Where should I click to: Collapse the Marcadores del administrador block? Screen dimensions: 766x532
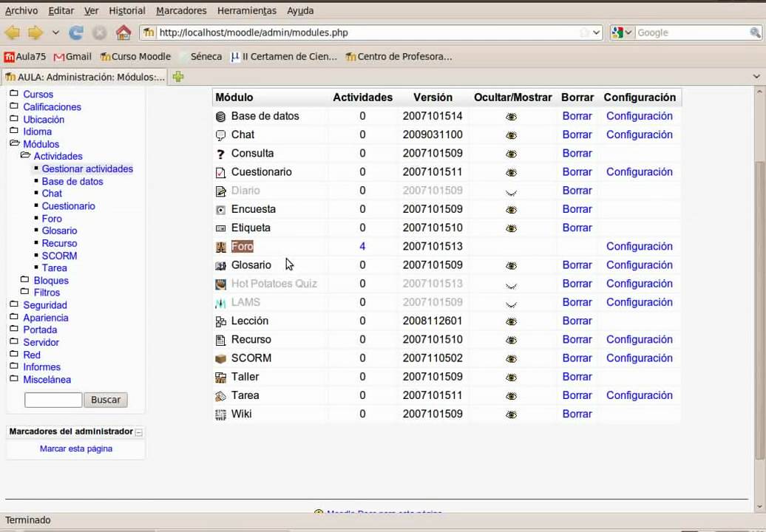[139, 432]
